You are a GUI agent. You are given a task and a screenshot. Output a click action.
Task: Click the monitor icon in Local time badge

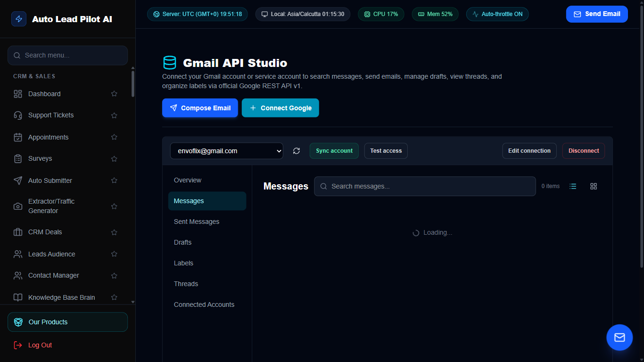click(x=265, y=14)
